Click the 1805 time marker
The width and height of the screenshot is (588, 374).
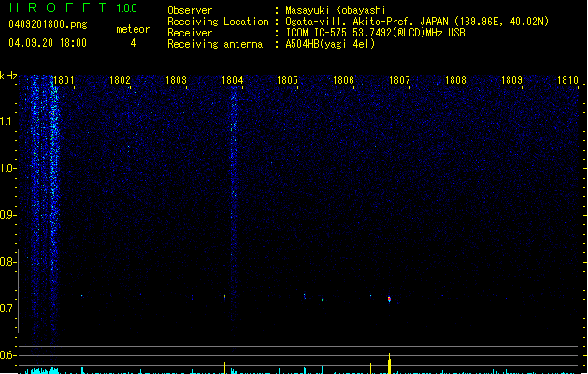click(287, 80)
